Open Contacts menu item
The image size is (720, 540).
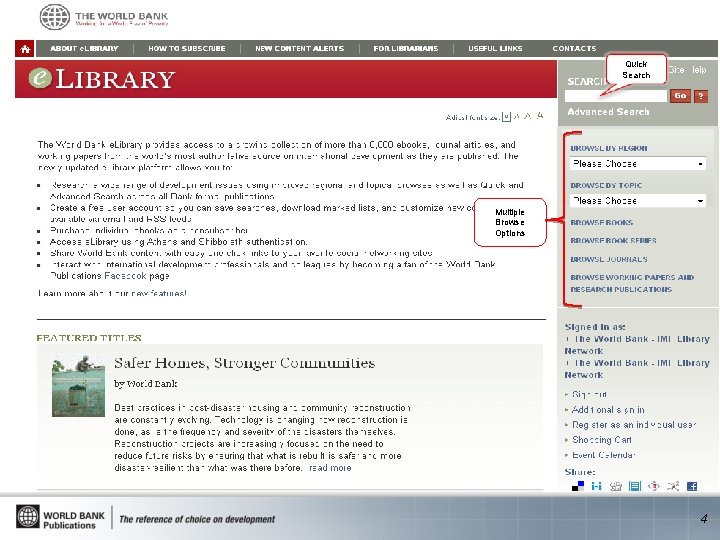click(x=574, y=49)
